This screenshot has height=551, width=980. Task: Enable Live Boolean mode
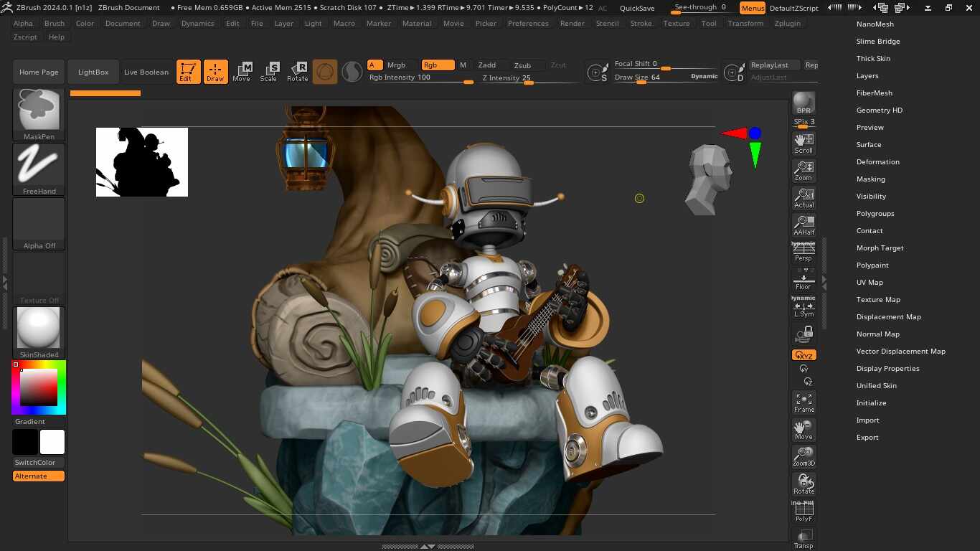(146, 71)
